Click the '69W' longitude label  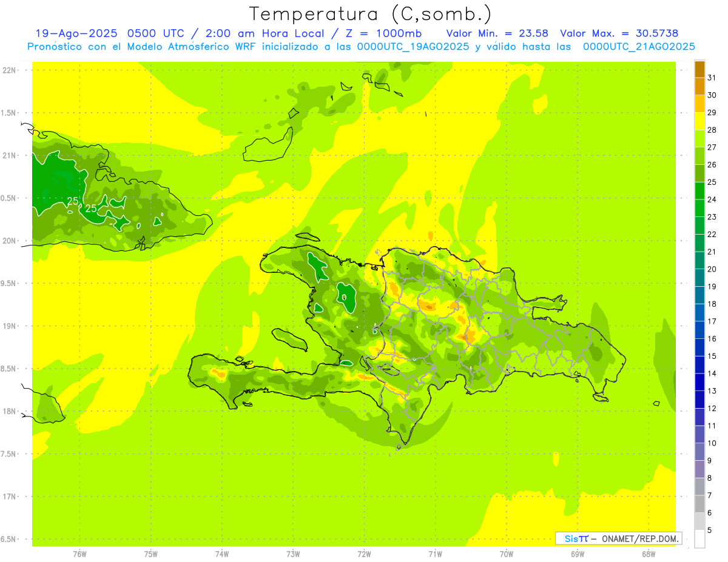point(578,554)
